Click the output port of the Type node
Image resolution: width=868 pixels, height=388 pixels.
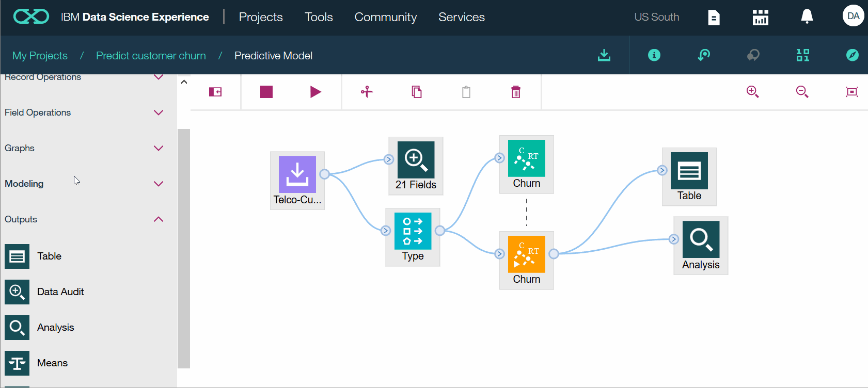pos(440,231)
